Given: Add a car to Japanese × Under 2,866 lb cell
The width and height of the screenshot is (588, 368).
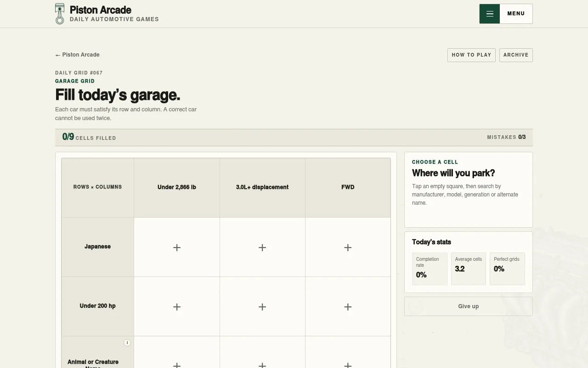Looking at the screenshot, I should [177, 247].
